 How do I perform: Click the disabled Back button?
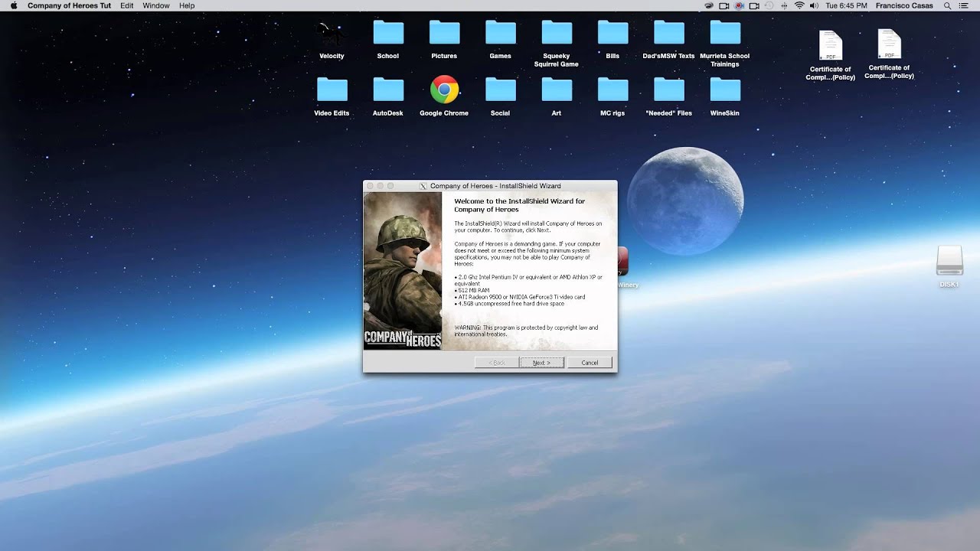click(497, 363)
